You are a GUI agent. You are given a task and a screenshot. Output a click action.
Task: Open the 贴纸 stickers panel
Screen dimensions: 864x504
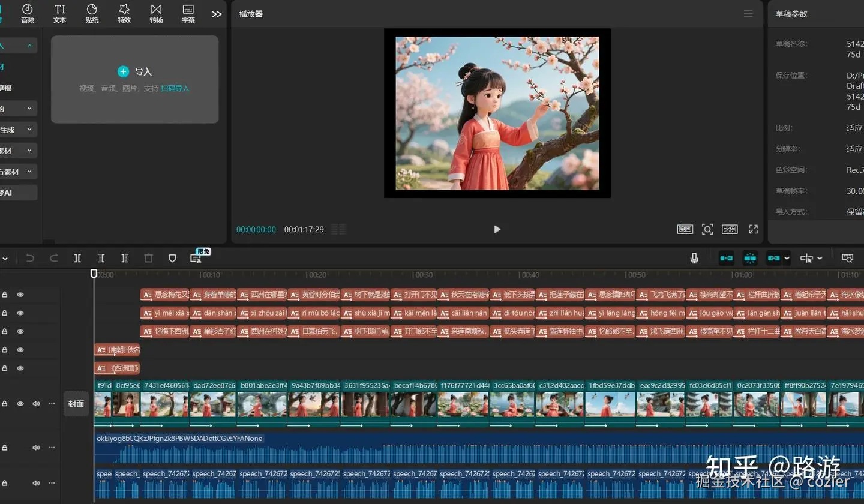click(92, 13)
